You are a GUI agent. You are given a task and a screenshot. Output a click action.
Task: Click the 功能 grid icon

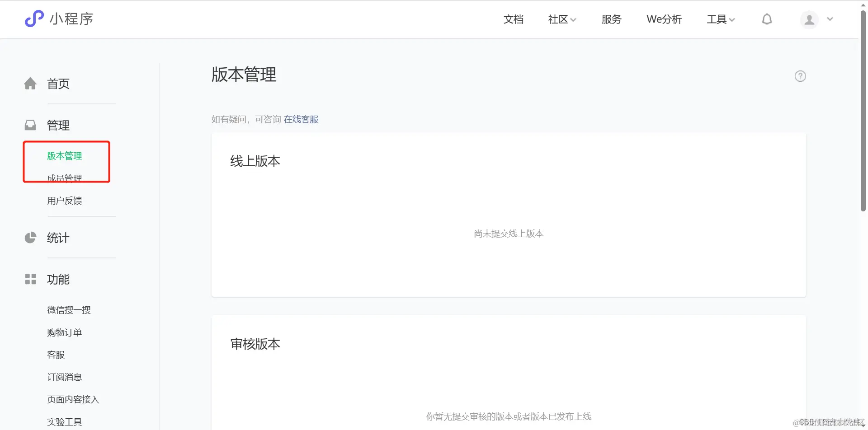[x=30, y=279]
